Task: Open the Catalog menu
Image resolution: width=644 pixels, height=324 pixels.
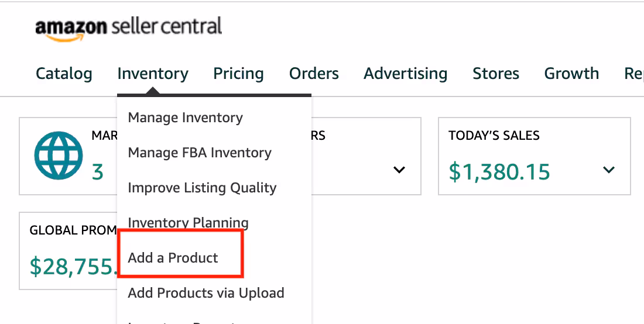Action: tap(64, 74)
